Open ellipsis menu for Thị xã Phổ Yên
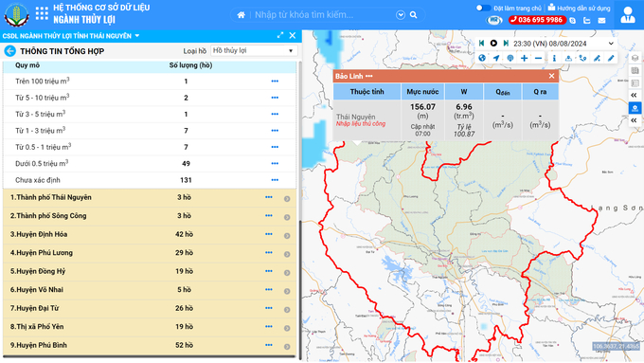The image size is (644, 363). tap(269, 327)
